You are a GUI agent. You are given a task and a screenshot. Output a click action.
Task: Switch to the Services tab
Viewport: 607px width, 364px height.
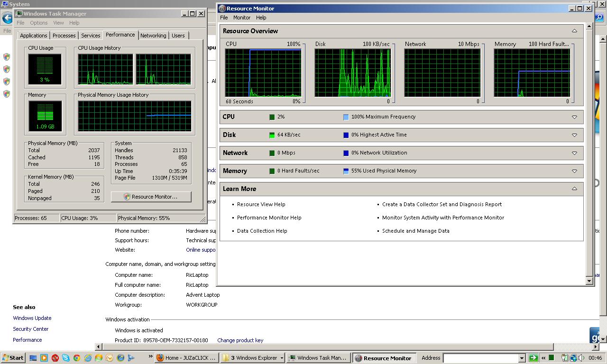(x=91, y=36)
